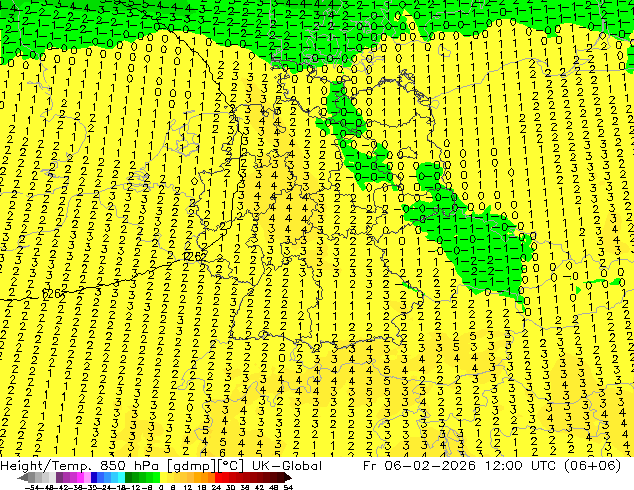Click the UK-Global model name
Screen dimensions: 634x490
[288, 466]
